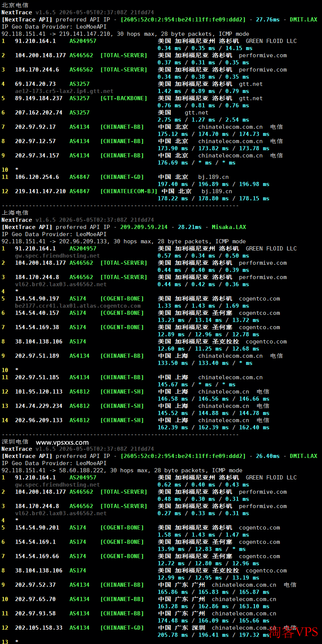This screenshot has width=322, height=644.
Task: Select hop IP 202.97.34.157
Action: tap(37, 156)
